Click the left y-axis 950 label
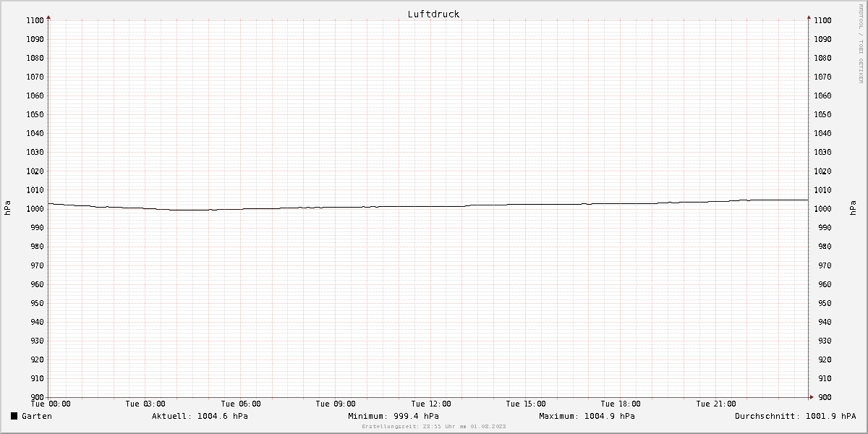 36,303
